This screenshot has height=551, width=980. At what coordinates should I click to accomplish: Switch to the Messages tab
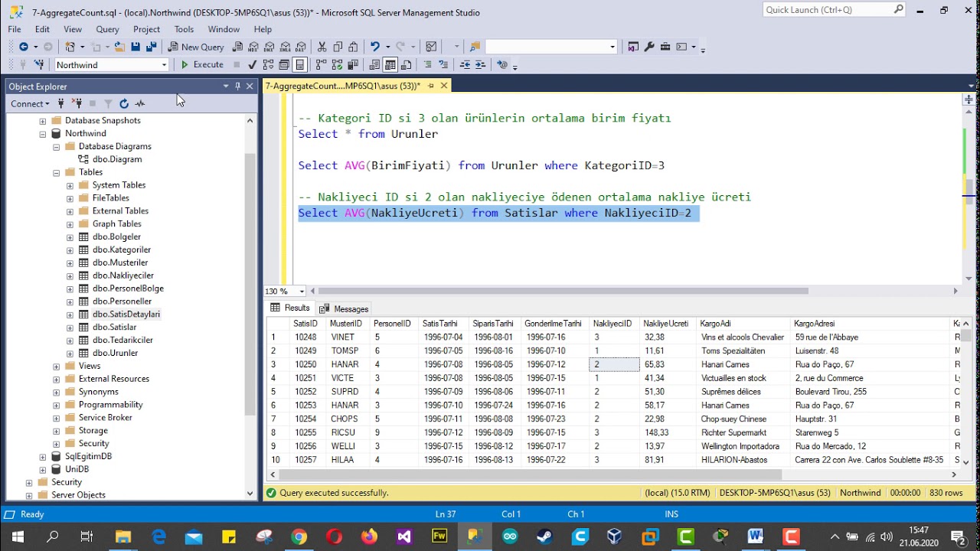click(344, 308)
